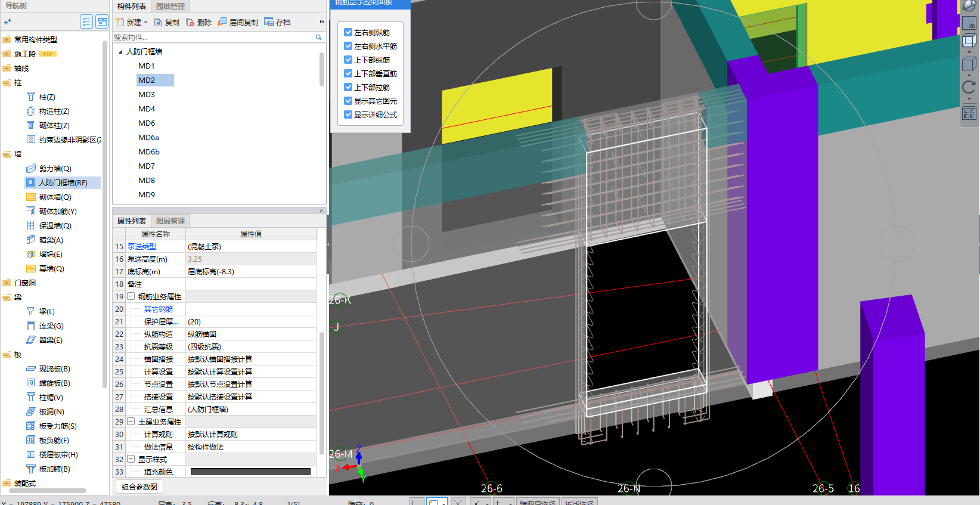Click the rotate view icon
This screenshot has height=505, width=980.
(x=969, y=87)
